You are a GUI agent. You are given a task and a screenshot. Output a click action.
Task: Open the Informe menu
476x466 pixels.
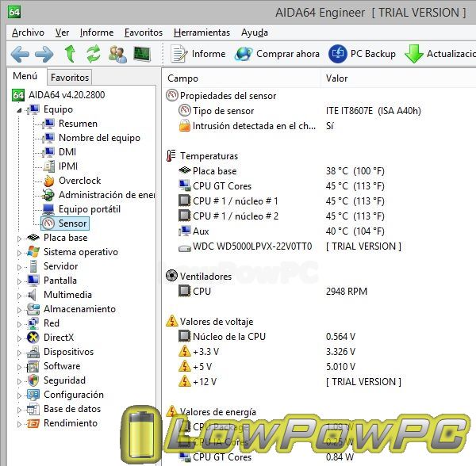(x=97, y=32)
